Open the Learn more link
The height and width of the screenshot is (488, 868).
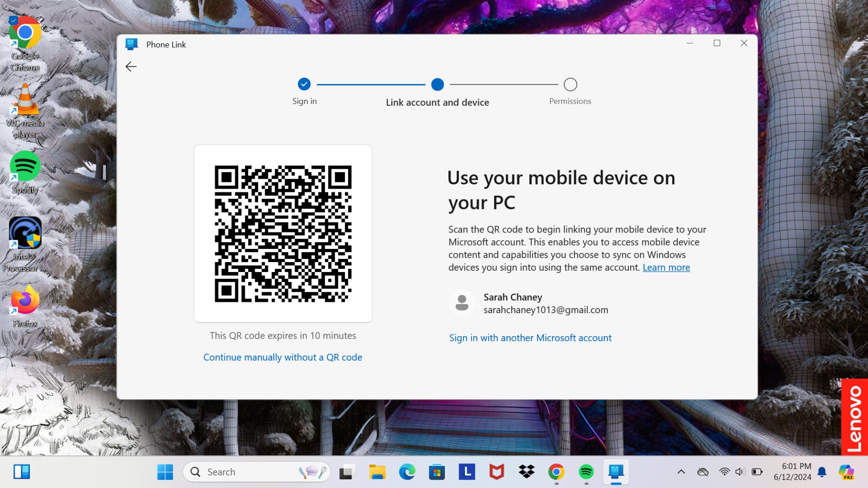tap(666, 267)
